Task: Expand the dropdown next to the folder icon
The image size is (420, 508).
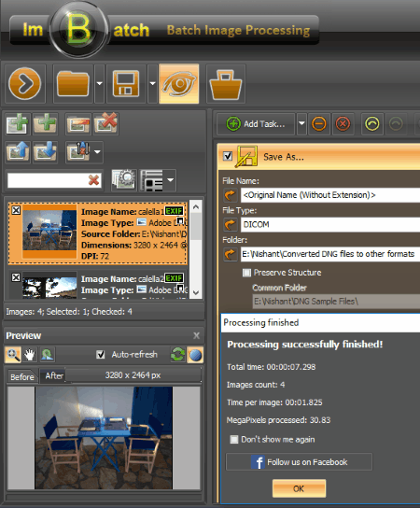Action: 100,84
